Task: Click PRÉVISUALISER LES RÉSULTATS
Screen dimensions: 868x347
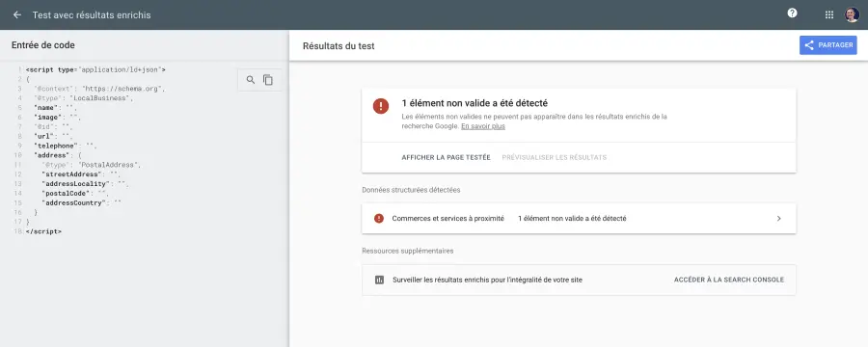Action: pyautogui.click(x=555, y=158)
